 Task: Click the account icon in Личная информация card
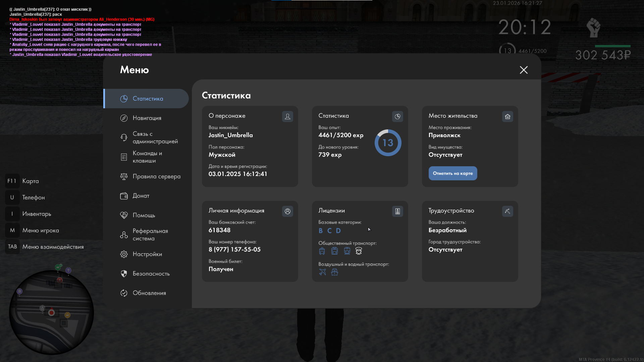point(287,211)
